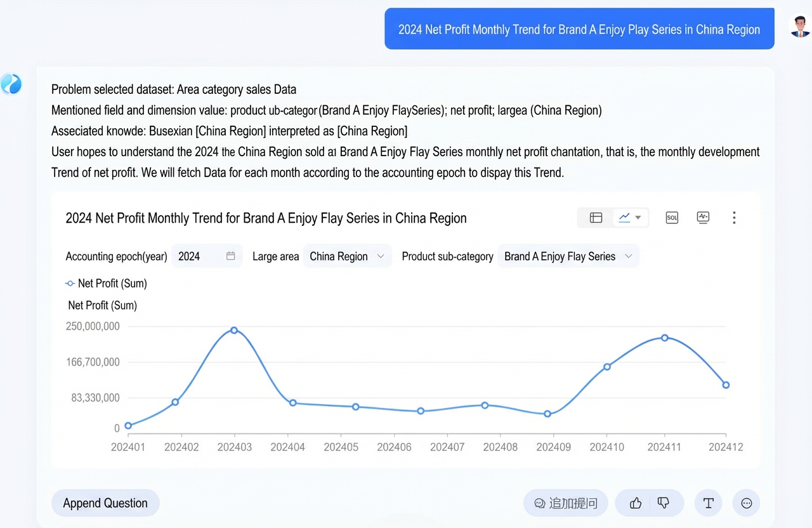Click the user avatar at top right
This screenshot has width=812, height=528.
click(x=800, y=26)
